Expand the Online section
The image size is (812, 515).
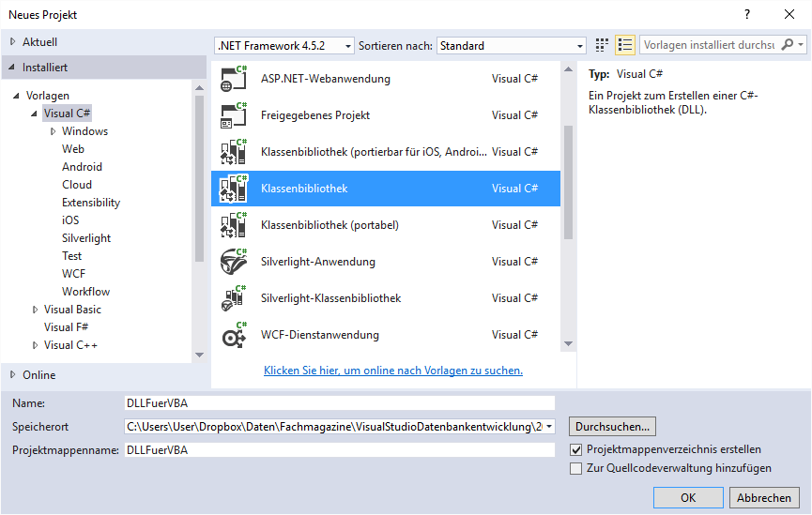[13, 375]
